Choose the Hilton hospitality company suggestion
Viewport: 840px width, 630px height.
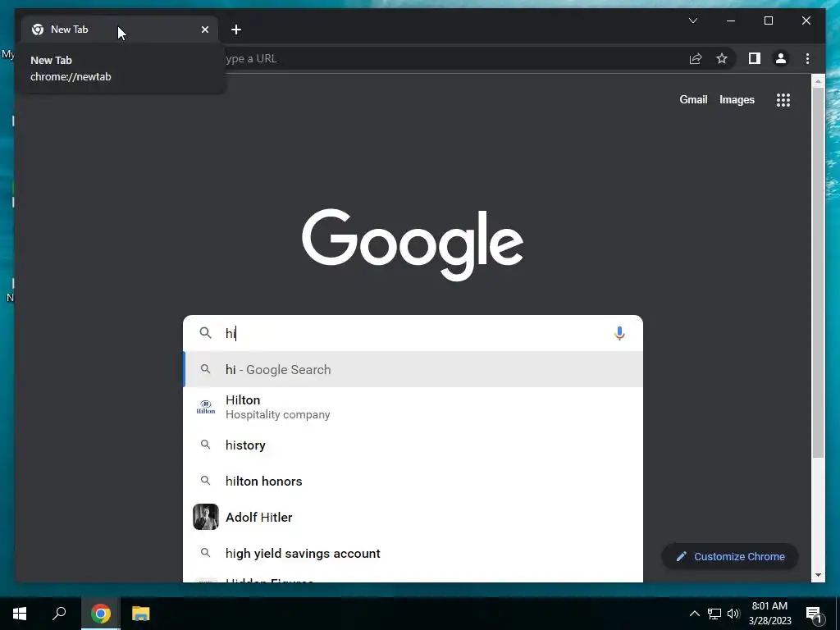(x=413, y=407)
